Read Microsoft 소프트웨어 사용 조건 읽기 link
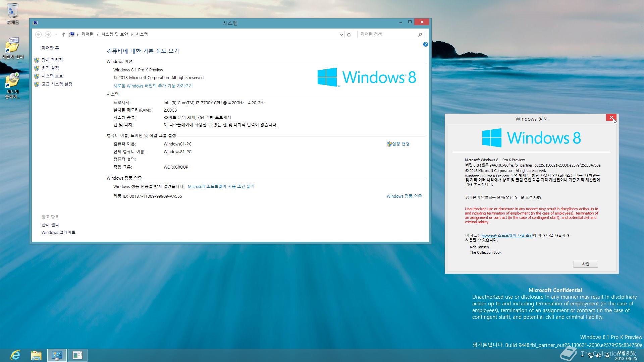Screen dimensions: 644x362 [x=221, y=186]
